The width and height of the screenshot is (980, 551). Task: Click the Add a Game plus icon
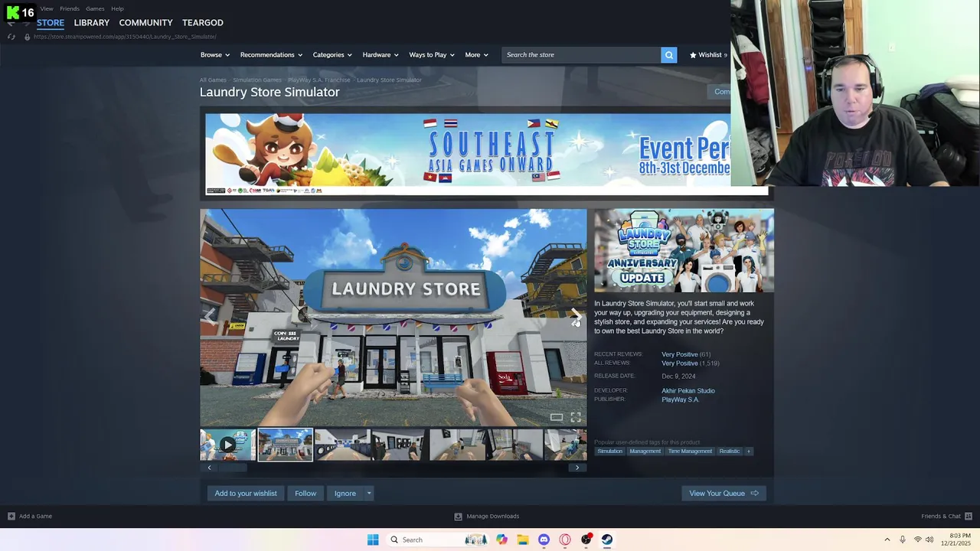(11, 517)
